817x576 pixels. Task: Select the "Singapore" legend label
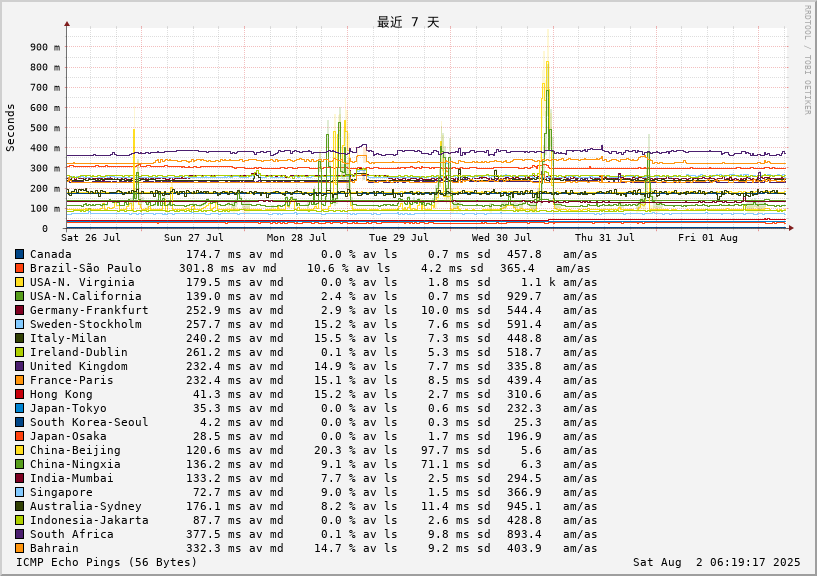point(61,493)
